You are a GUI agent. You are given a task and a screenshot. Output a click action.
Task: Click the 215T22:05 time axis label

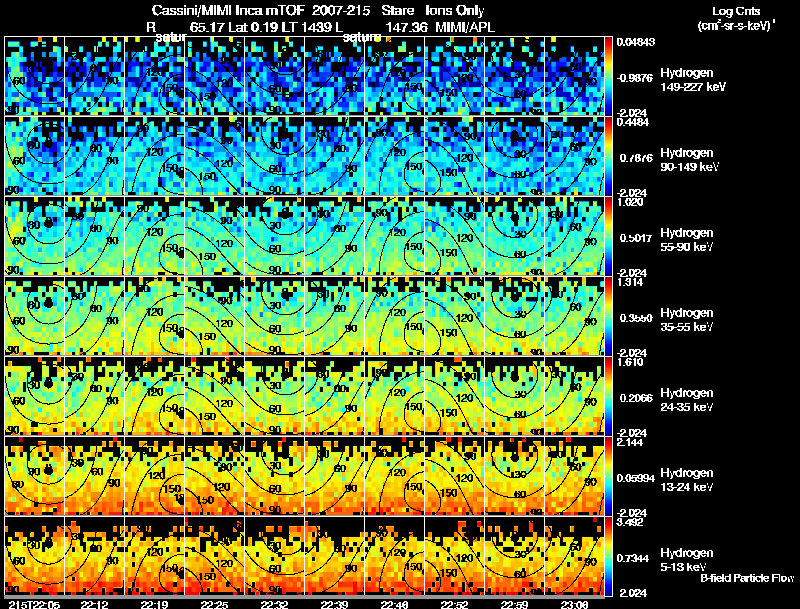point(35,604)
